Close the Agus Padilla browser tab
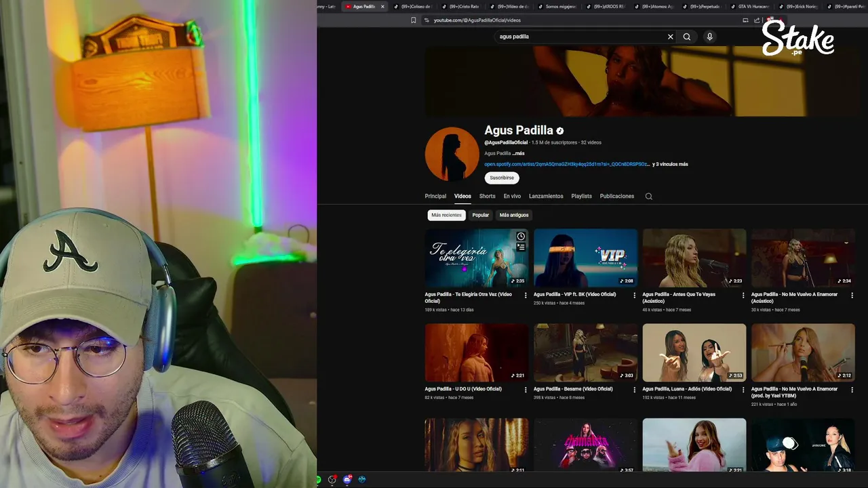This screenshot has height=488, width=868. pyautogui.click(x=382, y=7)
